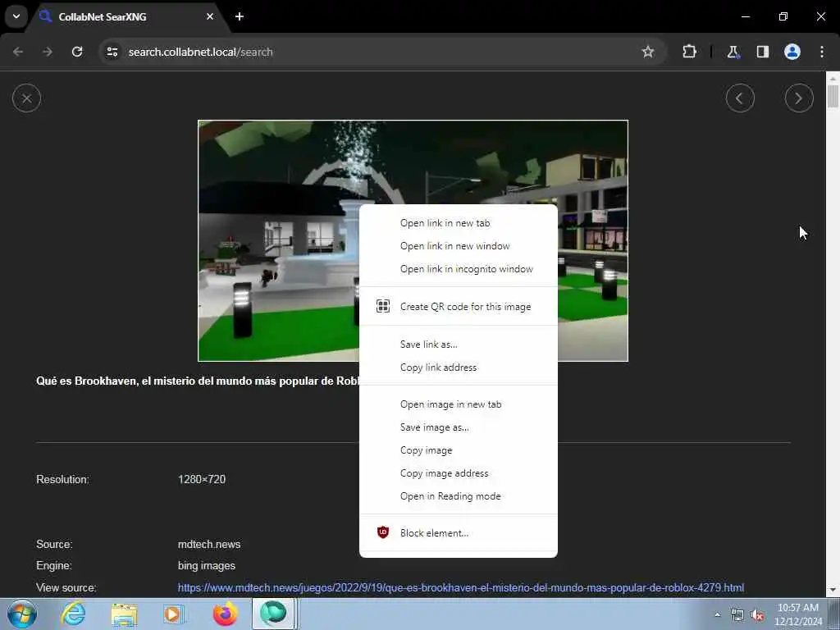This screenshot has width=840, height=630.
Task: Select the CollabNet SearXNG tab
Action: click(x=127, y=16)
